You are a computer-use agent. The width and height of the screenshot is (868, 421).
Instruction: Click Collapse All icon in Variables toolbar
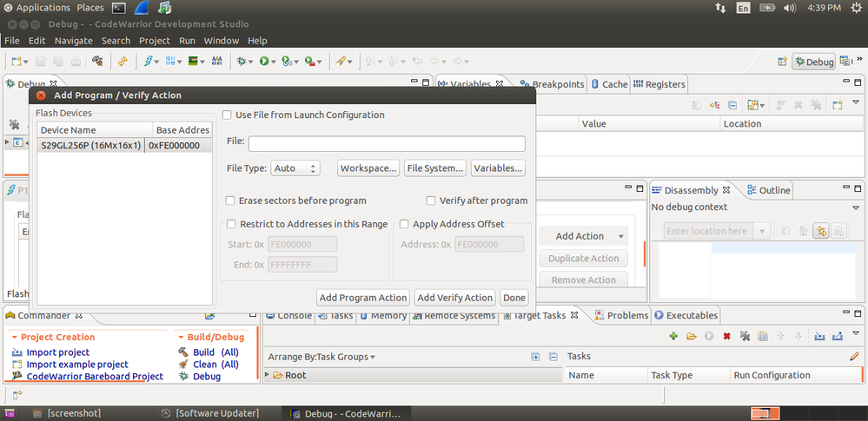click(732, 104)
